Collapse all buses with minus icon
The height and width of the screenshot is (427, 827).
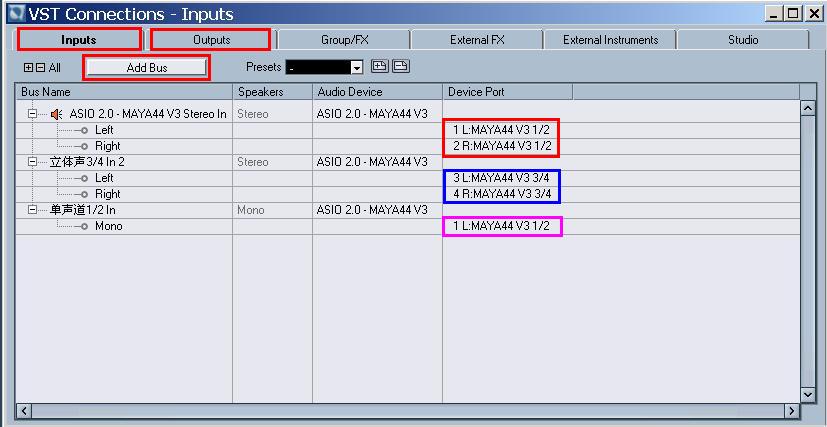(x=40, y=68)
